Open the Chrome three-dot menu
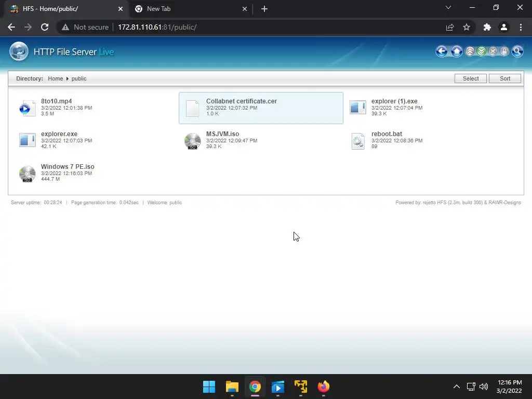 point(521,27)
